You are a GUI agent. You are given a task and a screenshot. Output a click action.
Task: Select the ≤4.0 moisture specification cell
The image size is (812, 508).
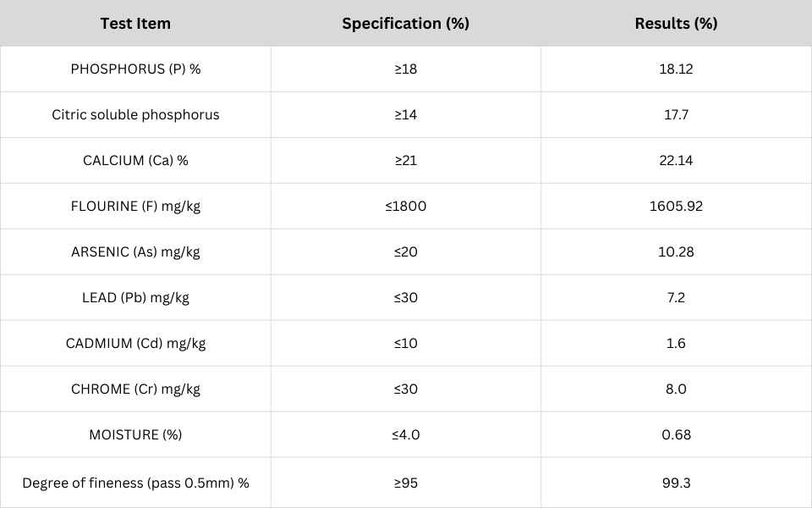(x=405, y=435)
